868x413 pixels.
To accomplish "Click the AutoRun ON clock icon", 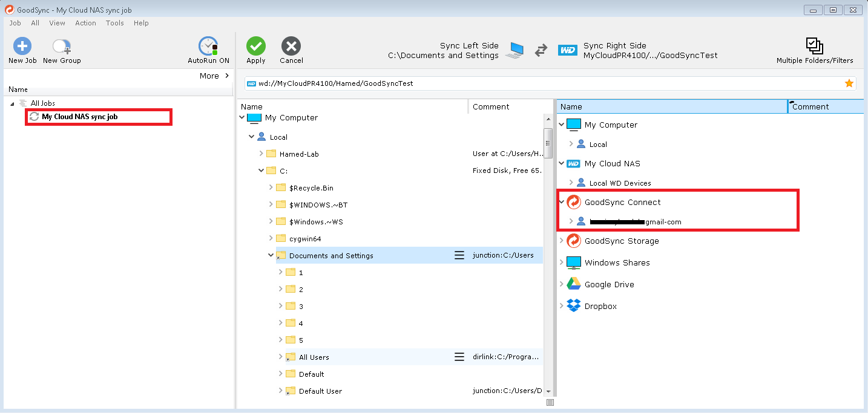I will tap(208, 45).
